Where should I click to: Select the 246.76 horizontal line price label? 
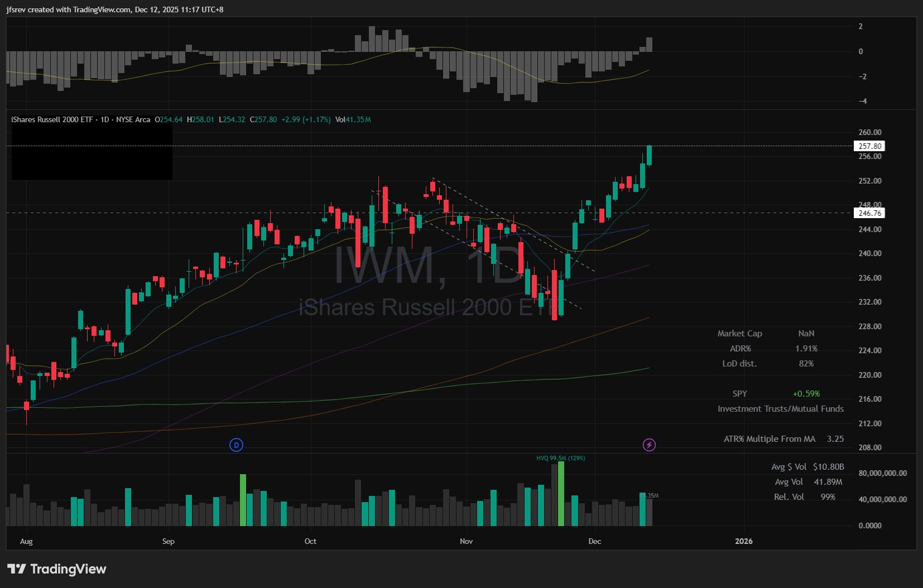pos(869,213)
